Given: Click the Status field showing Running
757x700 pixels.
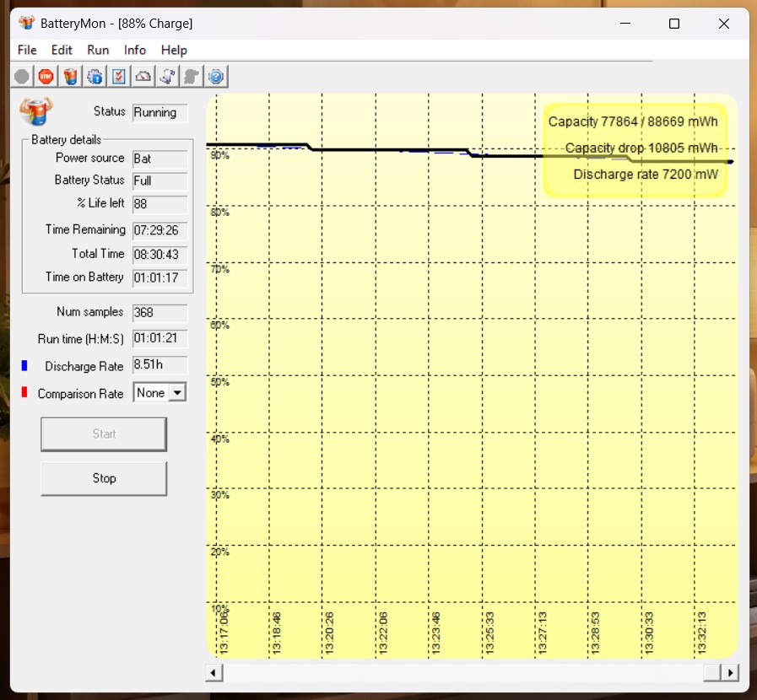Looking at the screenshot, I should click(x=160, y=112).
